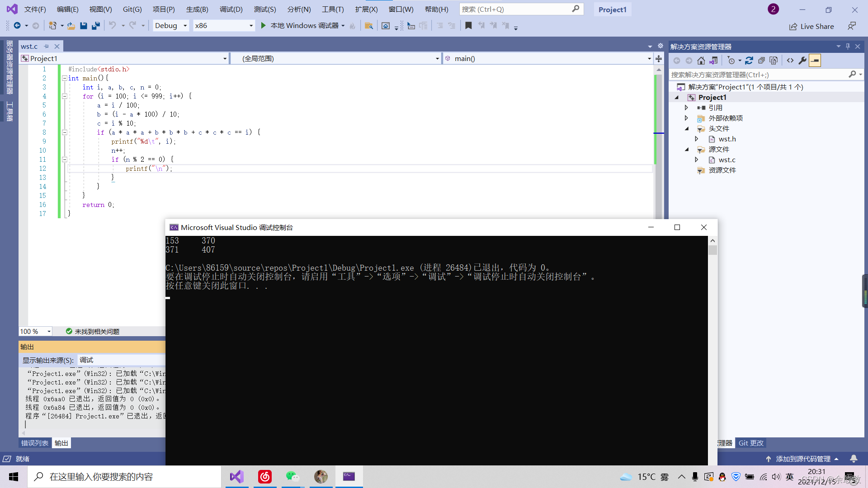The height and width of the screenshot is (488, 868).
Task: Save the current file with the disk icon
Action: pyautogui.click(x=83, y=26)
